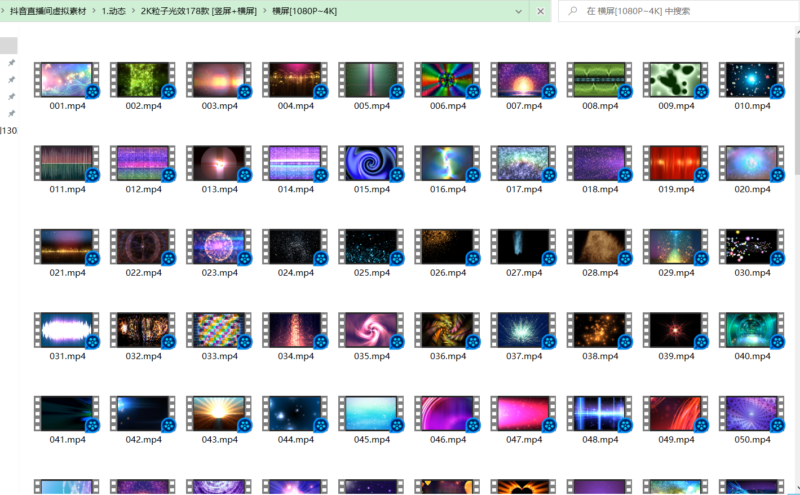
Task: Click the X button beside address bar
Action: 541,11
